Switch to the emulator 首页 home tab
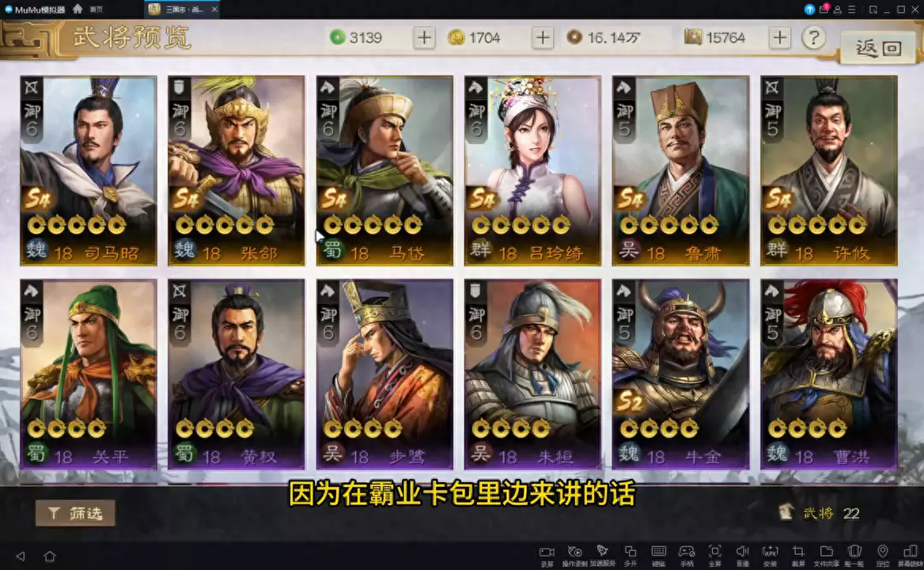Viewport: 924px width, 570px height. [x=89, y=9]
